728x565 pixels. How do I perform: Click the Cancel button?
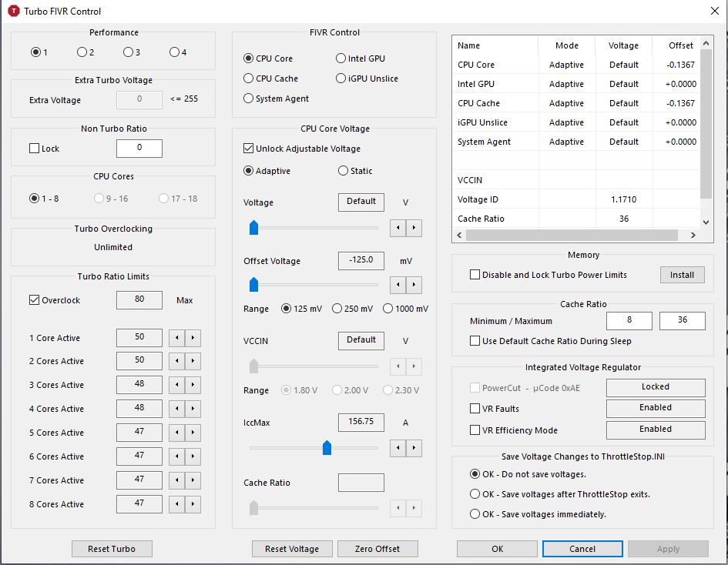coord(582,549)
